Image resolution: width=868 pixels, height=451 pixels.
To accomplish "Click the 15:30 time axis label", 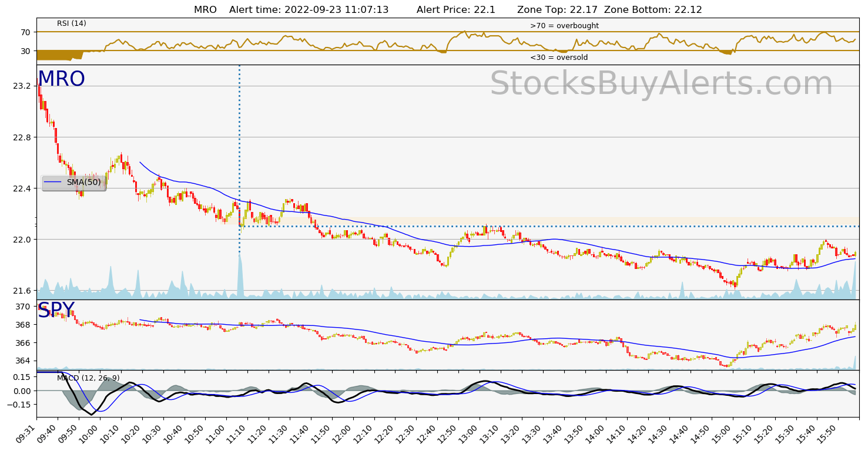I will 786,435.
